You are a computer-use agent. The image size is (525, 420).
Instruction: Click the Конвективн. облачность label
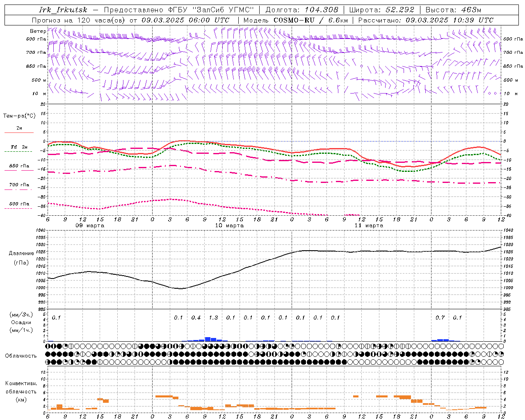[21, 388]
